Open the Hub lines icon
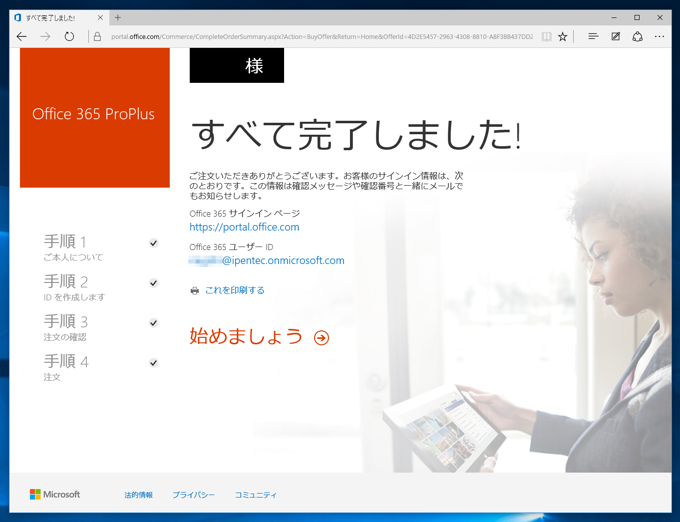 click(x=593, y=37)
